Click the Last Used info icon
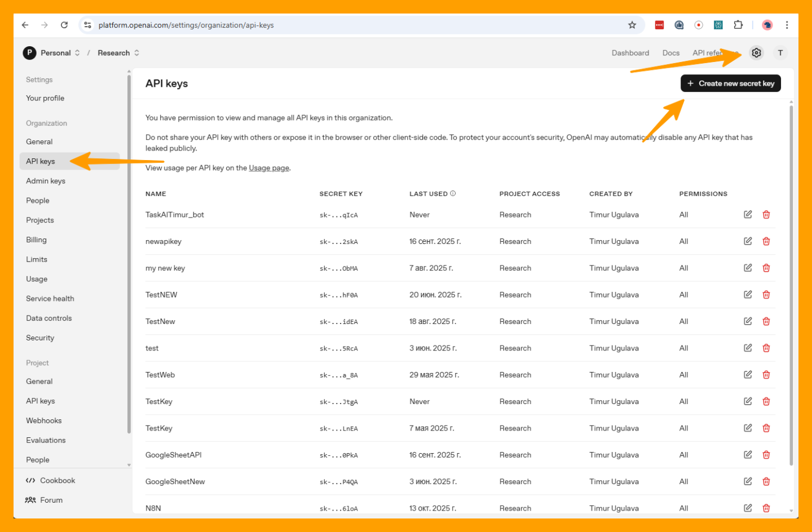The width and height of the screenshot is (812, 532). 453,193
